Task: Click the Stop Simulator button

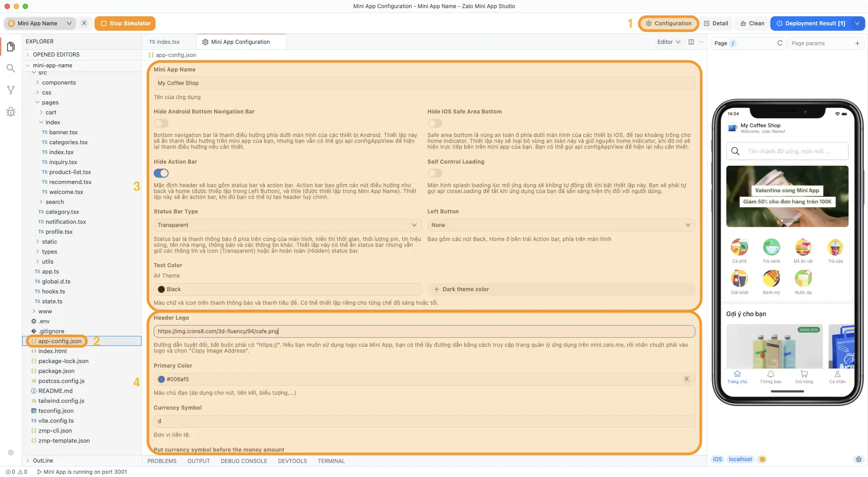Action: point(125,23)
